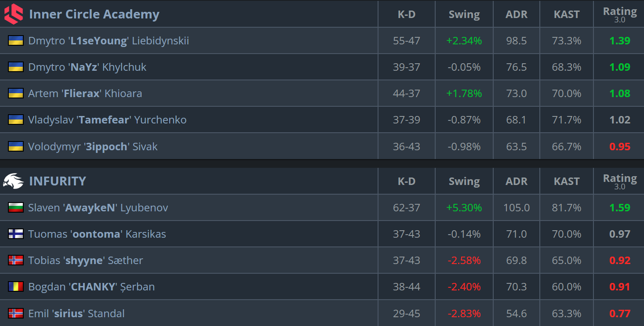Open the INFURITY team page
The image size is (644, 326).
(x=58, y=181)
